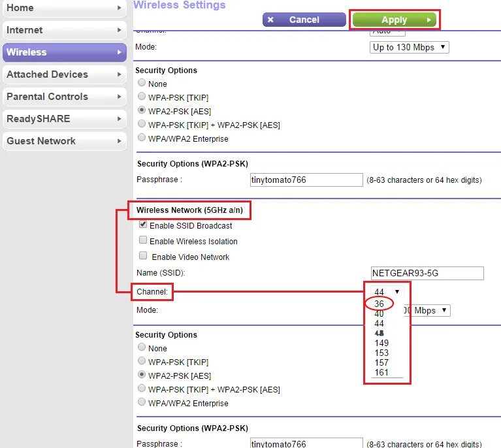This screenshot has width=501, height=448.
Task: Select WPA/WPA2 Enterprise in the 5GHz Security Options group
Action: tap(142, 402)
